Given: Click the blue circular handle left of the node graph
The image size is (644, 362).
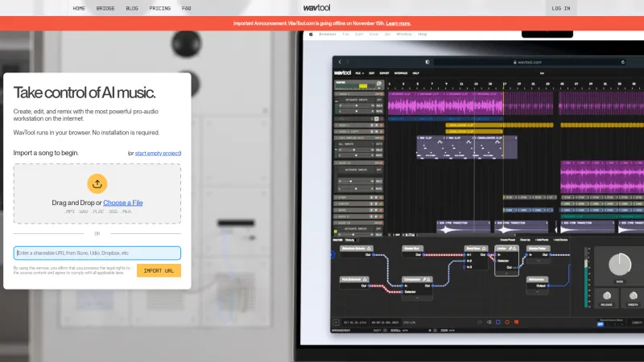Looking at the screenshot, I should (332, 254).
